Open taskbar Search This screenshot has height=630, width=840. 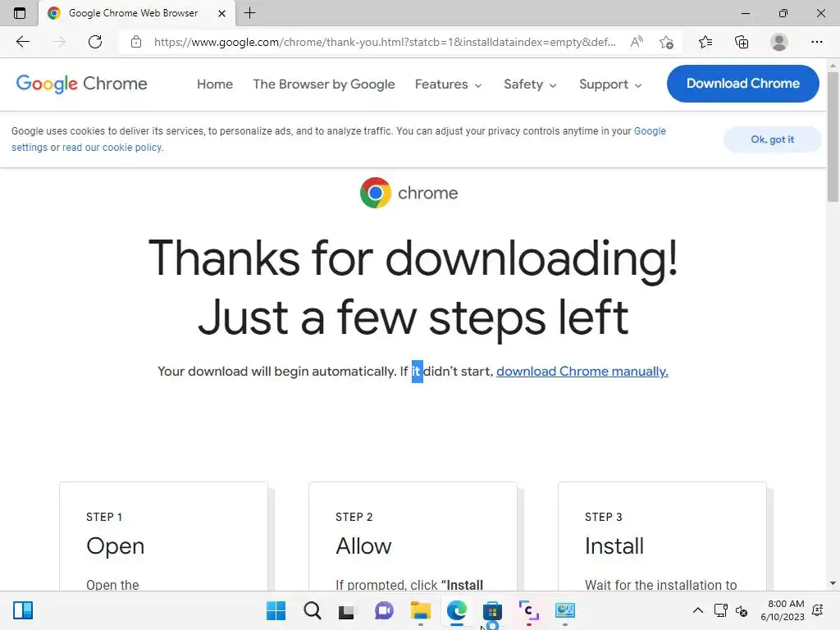tap(313, 610)
